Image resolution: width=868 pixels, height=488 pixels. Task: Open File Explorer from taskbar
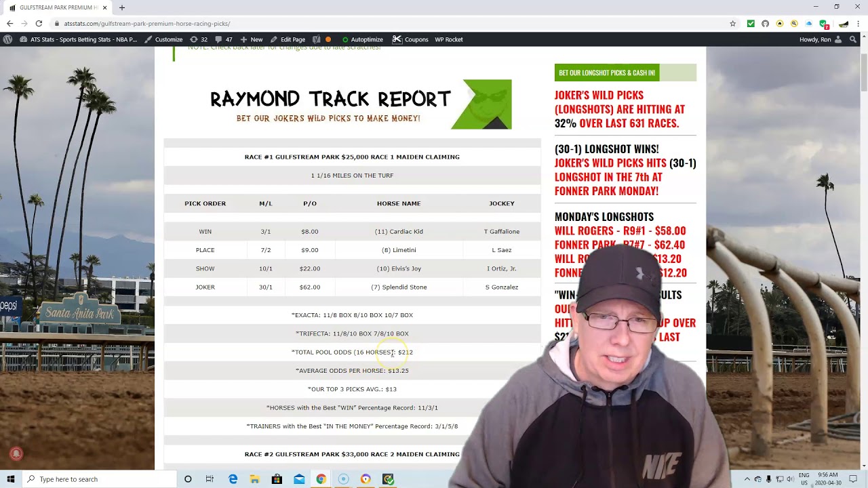254,479
